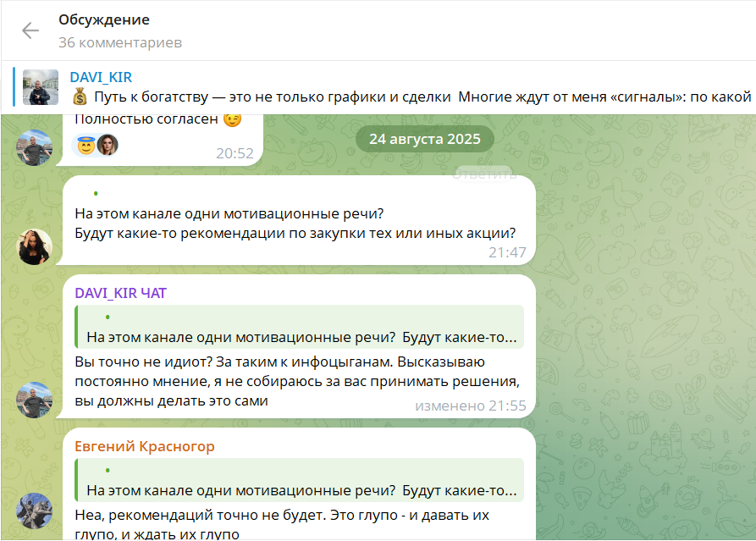Click the Обсуждение header title

click(104, 19)
